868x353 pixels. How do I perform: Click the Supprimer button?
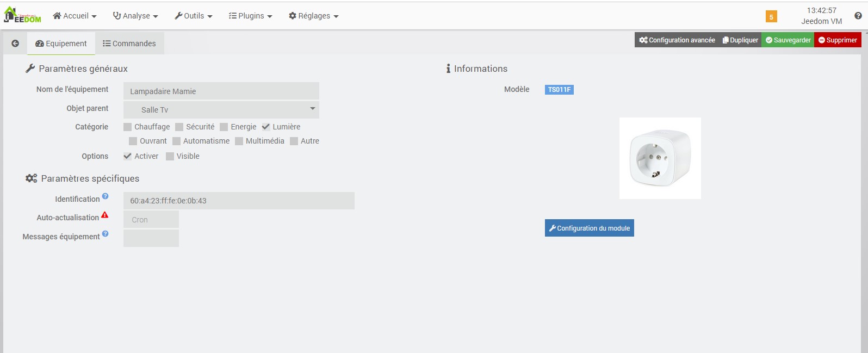click(838, 40)
